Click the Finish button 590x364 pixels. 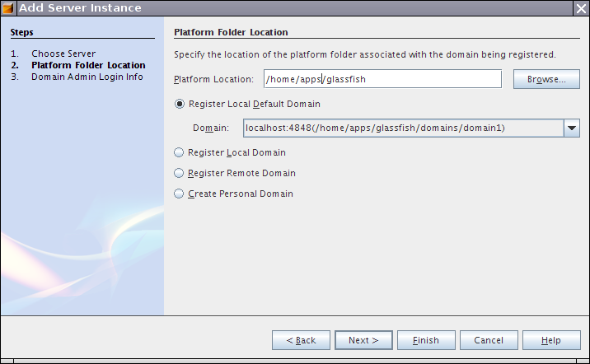tap(426, 340)
